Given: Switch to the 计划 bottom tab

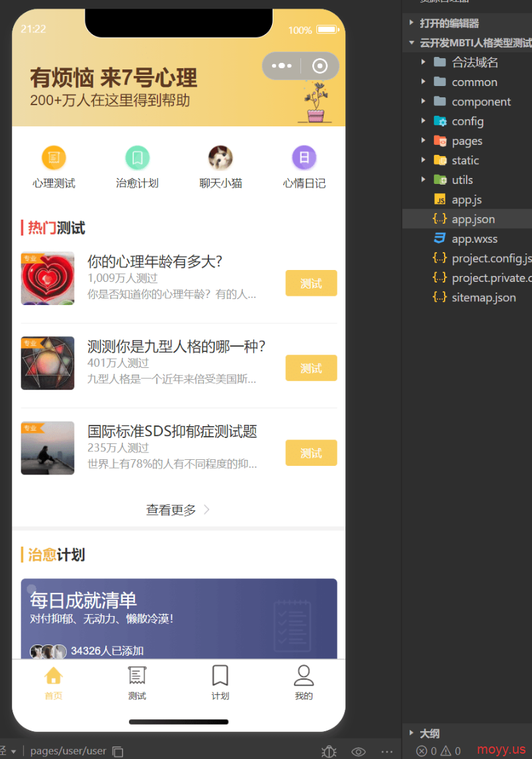Looking at the screenshot, I should (220, 682).
